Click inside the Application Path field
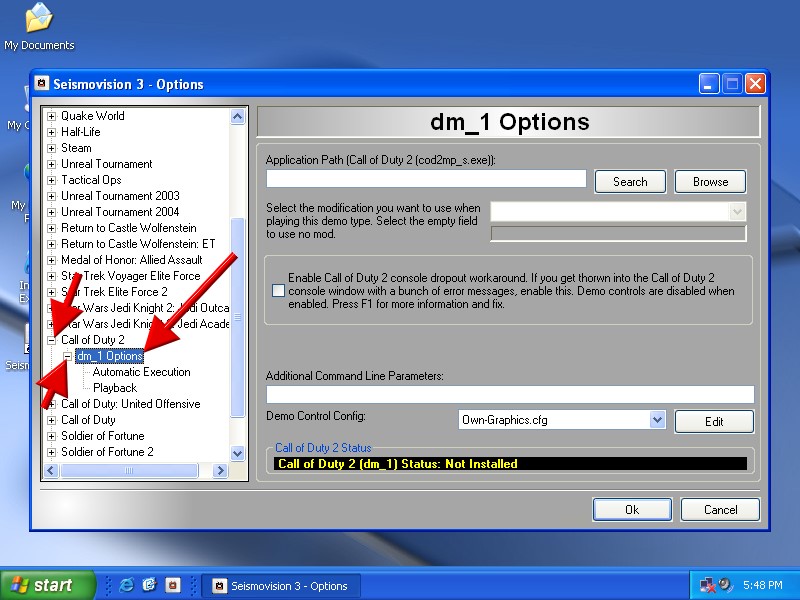This screenshot has width=800, height=600. 426,179
